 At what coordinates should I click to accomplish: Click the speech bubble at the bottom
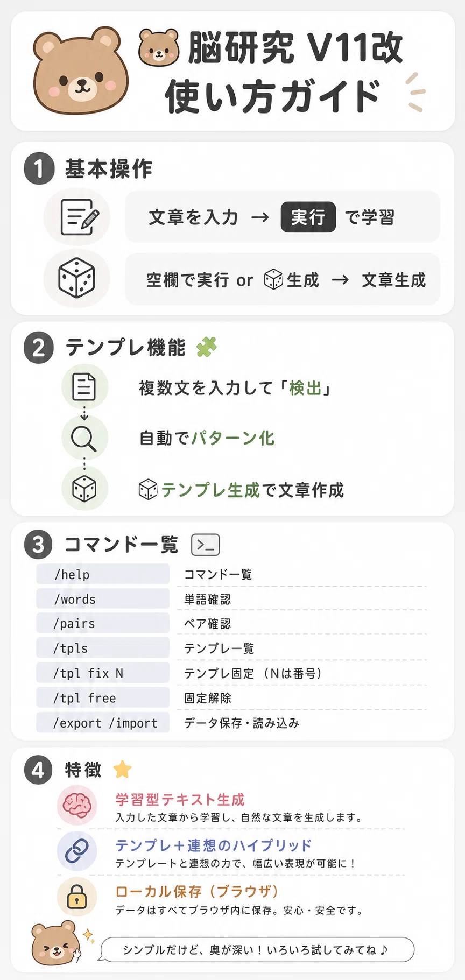tap(257, 949)
